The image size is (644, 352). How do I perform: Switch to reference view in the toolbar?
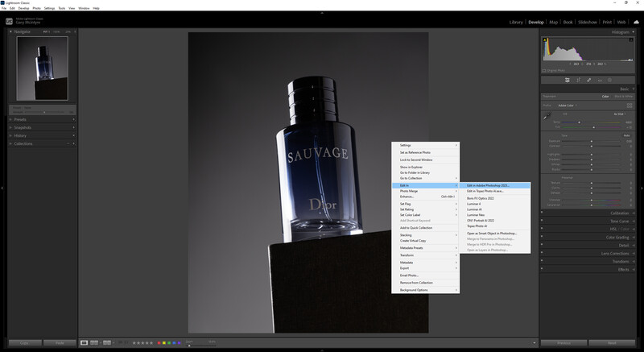(x=94, y=342)
